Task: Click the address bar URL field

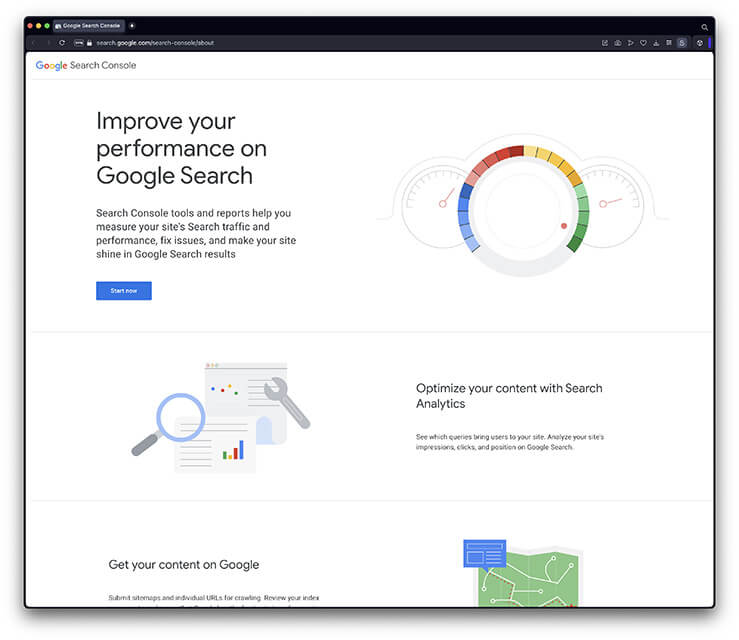Action: [155, 43]
